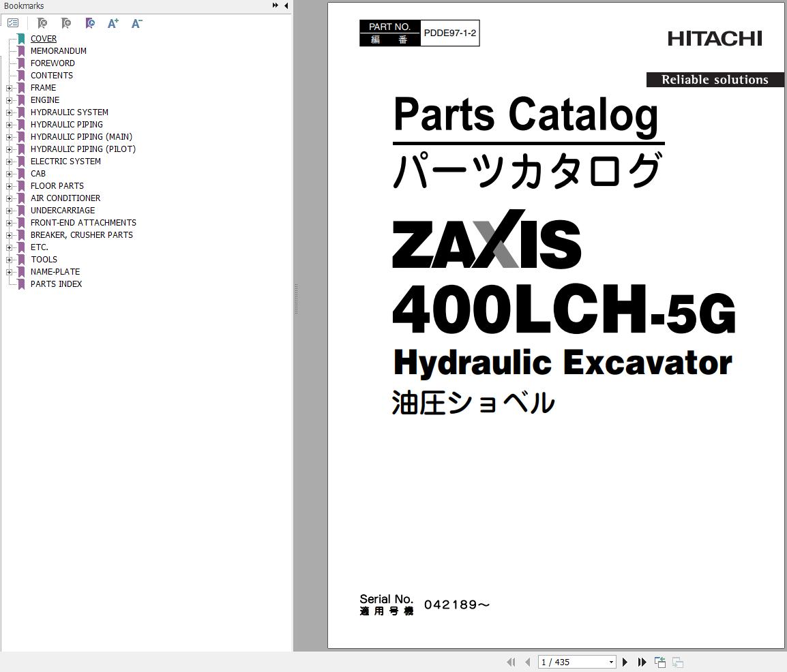This screenshot has width=787, height=672.
Task: Click the delete bookmark icon
Action: pyautogui.click(x=42, y=23)
